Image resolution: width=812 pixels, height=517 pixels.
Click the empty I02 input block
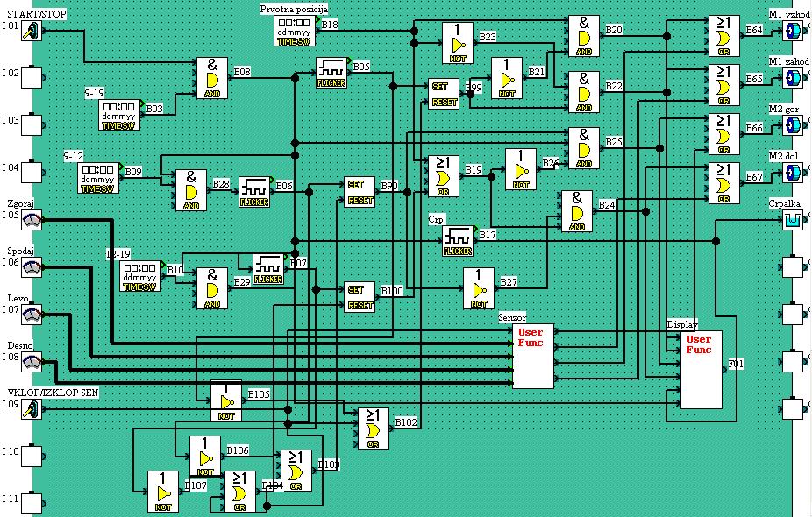[x=31, y=78]
